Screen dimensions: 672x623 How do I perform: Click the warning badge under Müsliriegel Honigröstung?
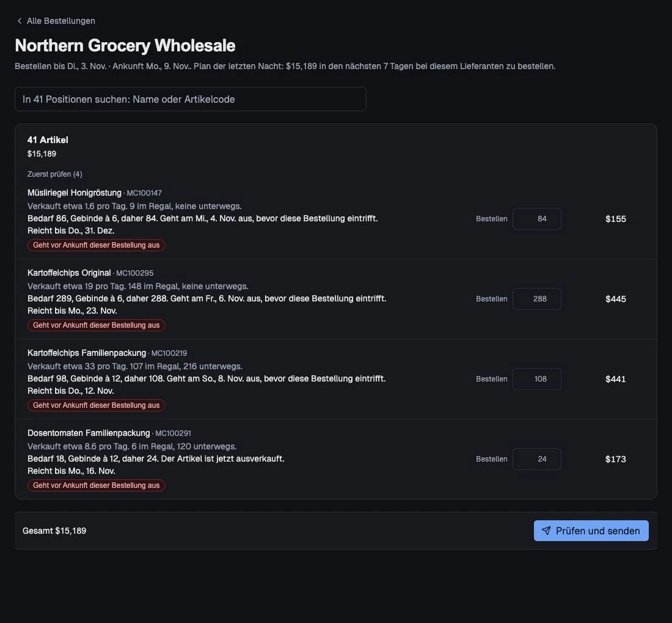tap(96, 245)
